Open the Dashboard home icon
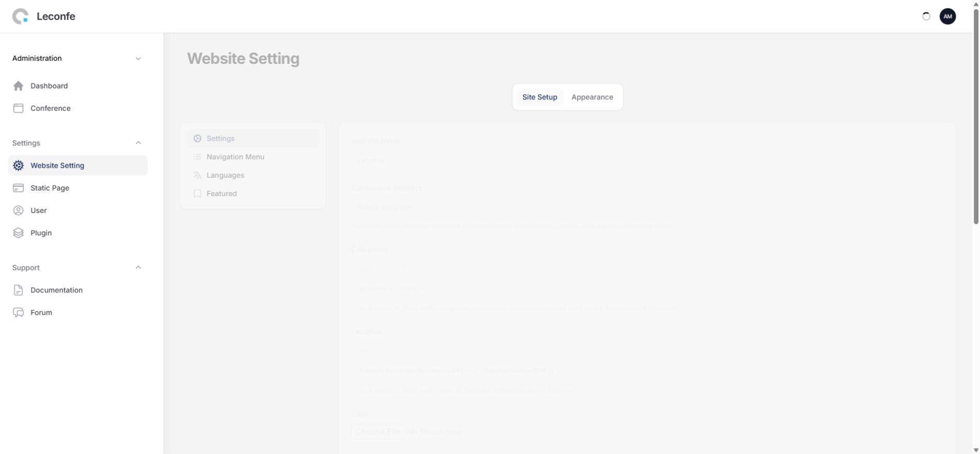 19,86
